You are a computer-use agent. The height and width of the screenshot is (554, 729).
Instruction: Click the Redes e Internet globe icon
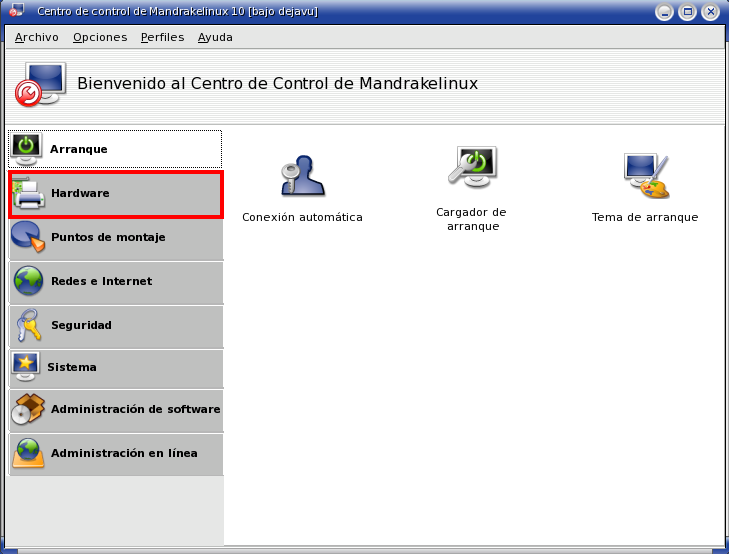pyautogui.click(x=28, y=281)
